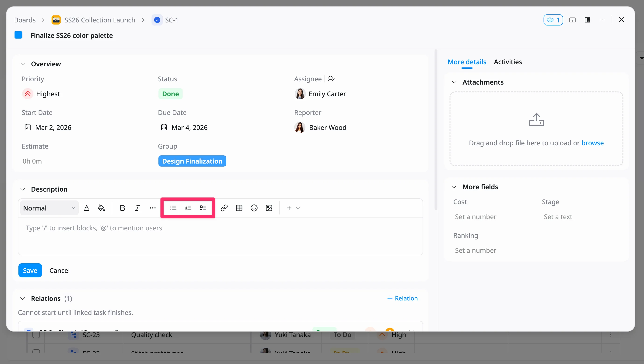Switch to More details tab
The image size is (644, 364).
[x=467, y=62]
